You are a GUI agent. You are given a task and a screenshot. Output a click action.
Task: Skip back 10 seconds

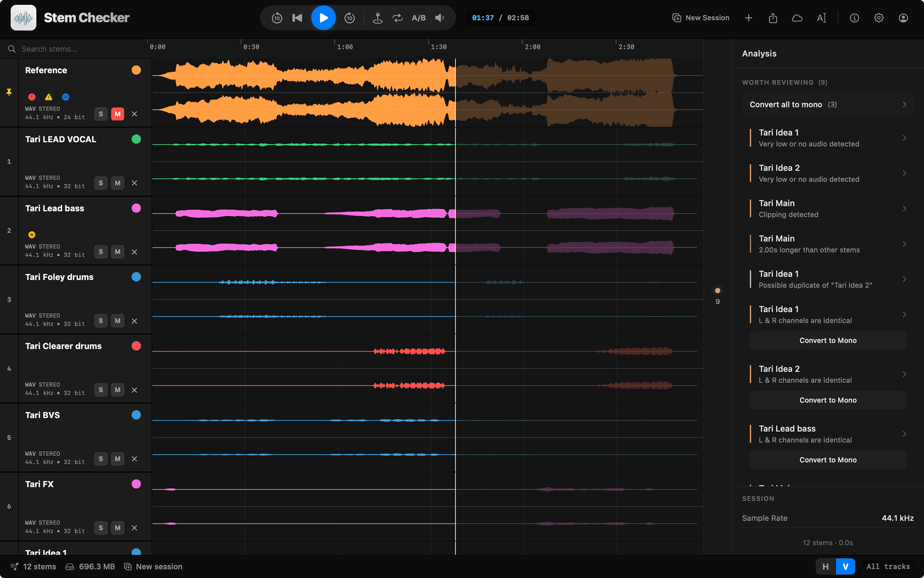(277, 17)
